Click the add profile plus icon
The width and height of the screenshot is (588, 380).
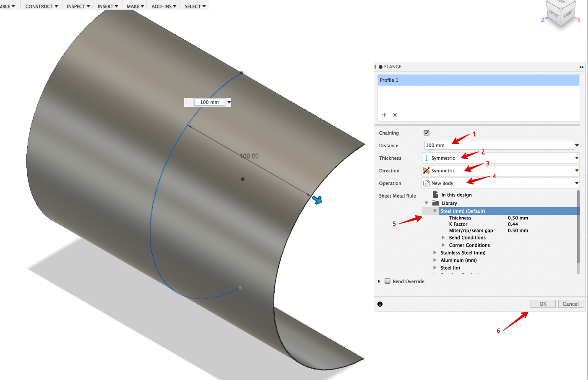pyautogui.click(x=384, y=115)
